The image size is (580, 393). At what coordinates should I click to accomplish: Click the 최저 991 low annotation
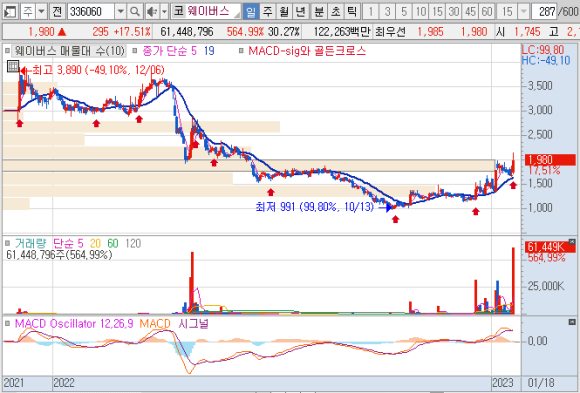pyautogui.click(x=315, y=206)
